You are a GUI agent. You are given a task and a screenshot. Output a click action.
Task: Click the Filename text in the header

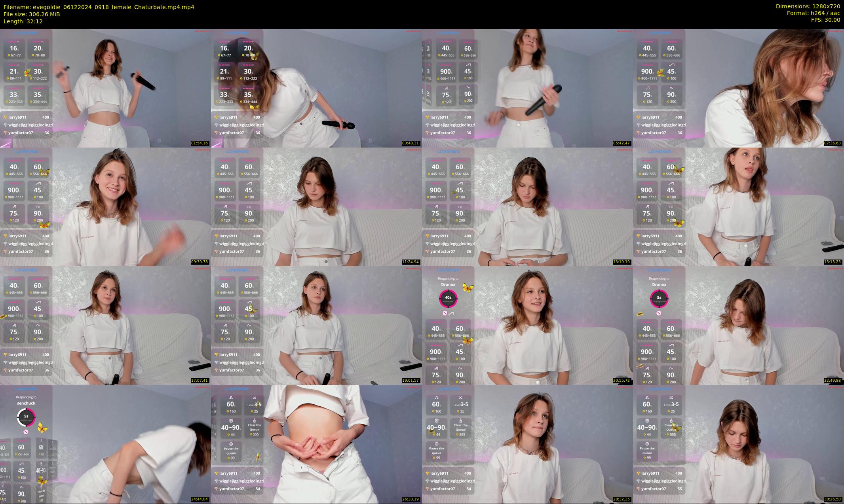tap(99, 7)
